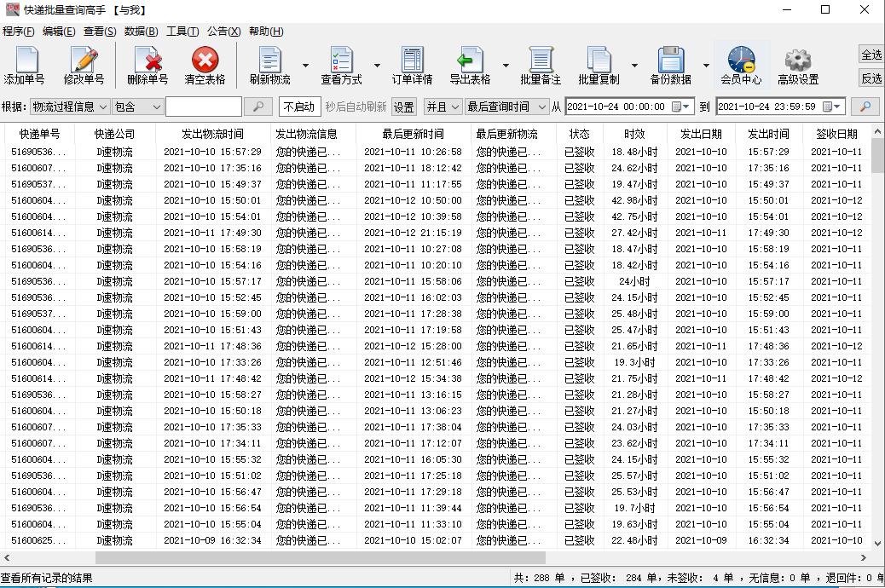Open the 数据(B) menu

pyautogui.click(x=142, y=32)
